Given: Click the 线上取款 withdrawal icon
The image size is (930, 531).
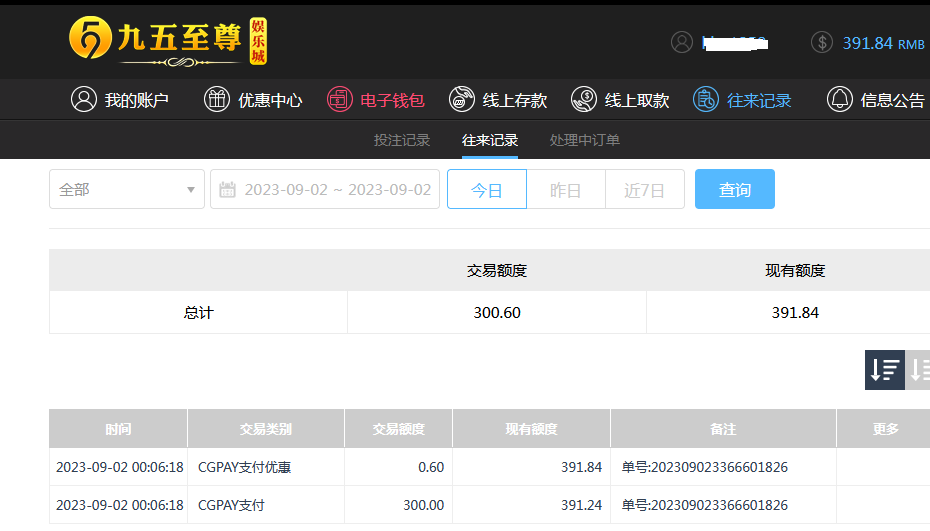Looking at the screenshot, I should pyautogui.click(x=584, y=99).
